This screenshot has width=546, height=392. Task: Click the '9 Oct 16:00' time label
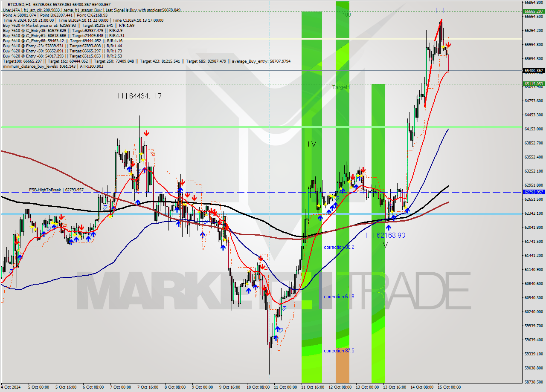[x=229, y=387]
